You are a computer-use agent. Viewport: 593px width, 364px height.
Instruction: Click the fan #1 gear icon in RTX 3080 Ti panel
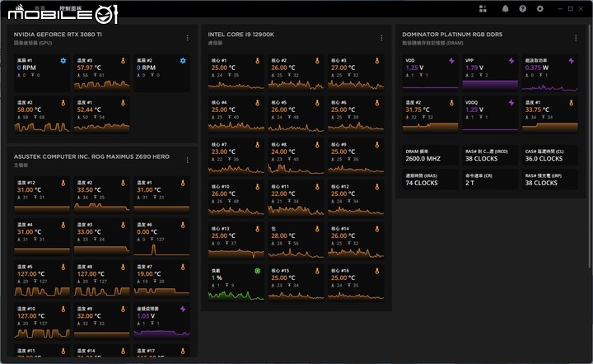pos(63,60)
